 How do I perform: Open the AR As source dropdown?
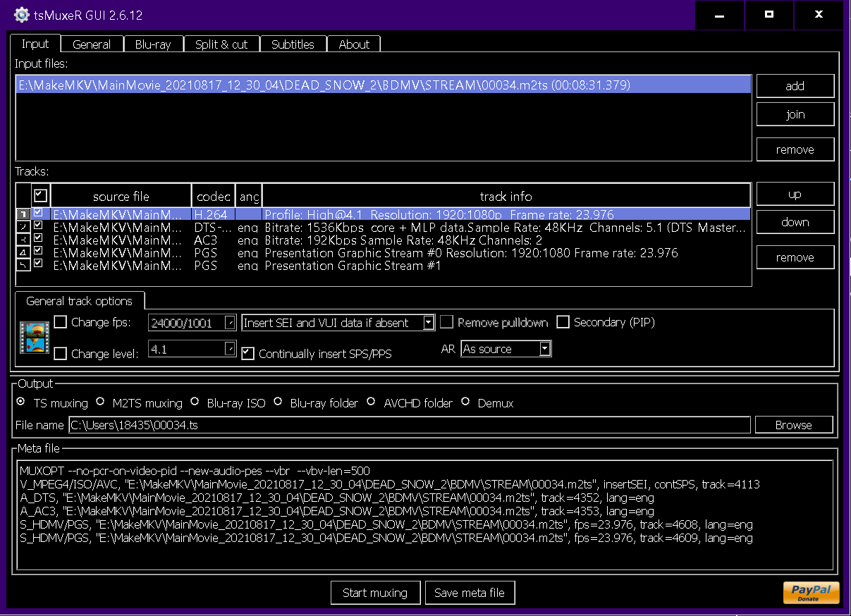click(x=506, y=349)
